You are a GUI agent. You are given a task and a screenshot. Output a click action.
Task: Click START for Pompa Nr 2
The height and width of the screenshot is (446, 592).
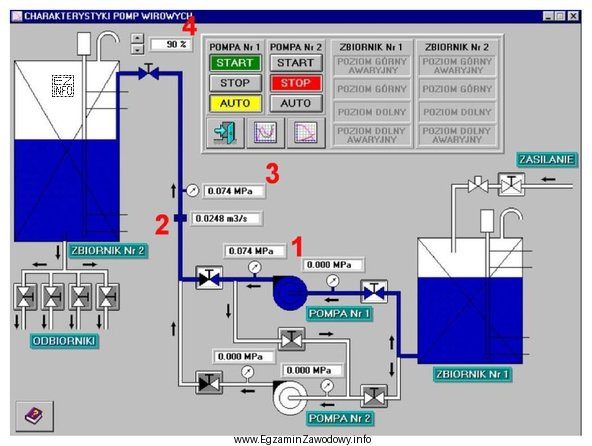296,63
